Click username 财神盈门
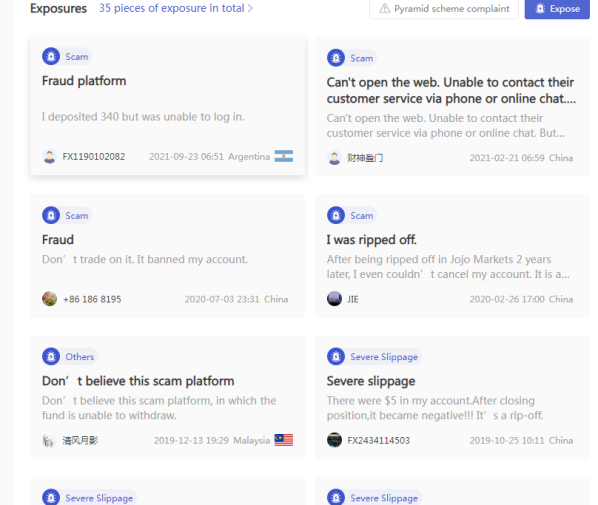Screen dimensions: 598x505 pyautogui.click(x=365, y=158)
